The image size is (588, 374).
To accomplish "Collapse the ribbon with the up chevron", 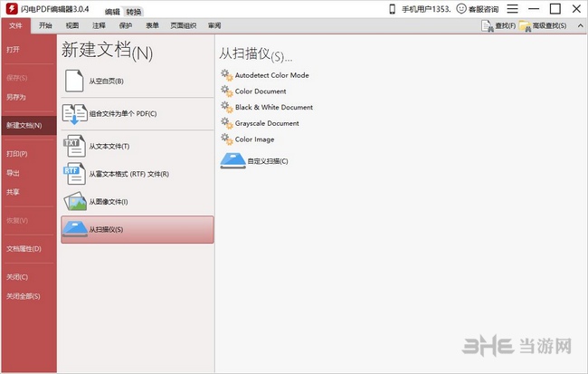I will coord(580,26).
